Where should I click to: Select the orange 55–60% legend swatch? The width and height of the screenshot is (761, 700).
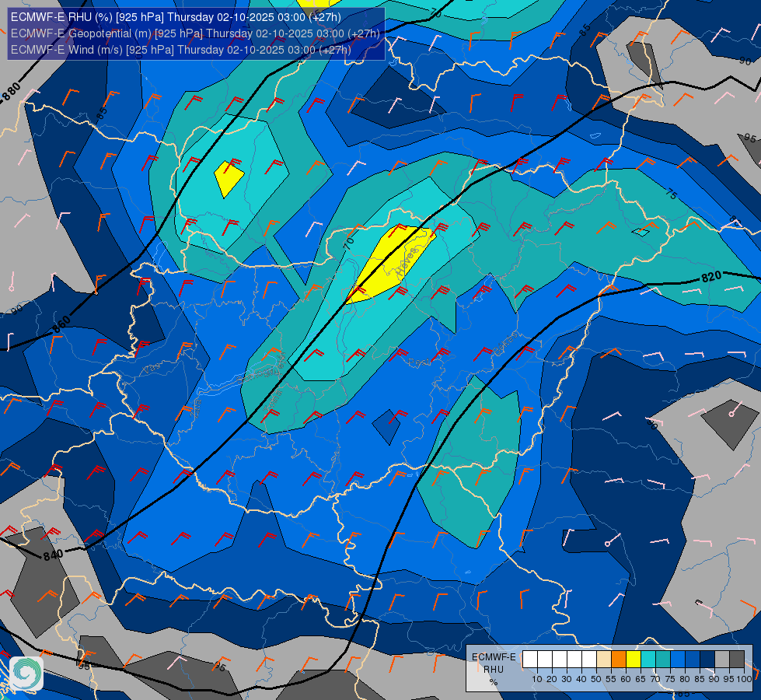pyautogui.click(x=619, y=660)
